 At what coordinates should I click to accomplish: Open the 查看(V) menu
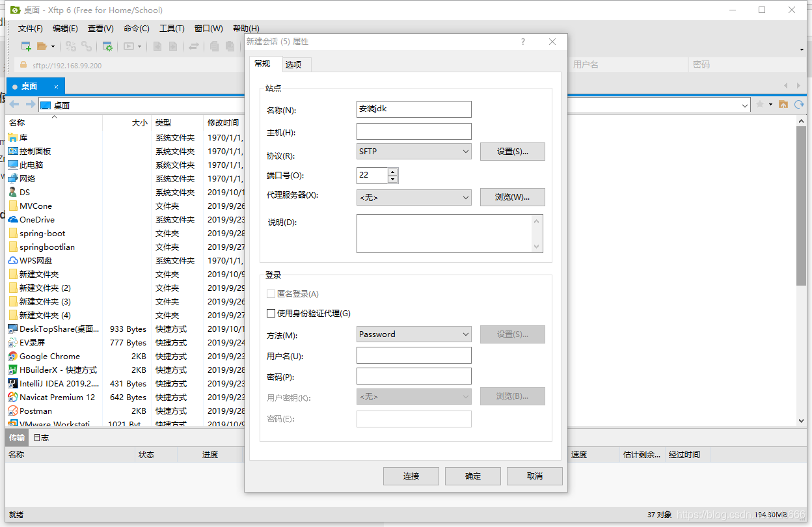[x=101, y=29]
